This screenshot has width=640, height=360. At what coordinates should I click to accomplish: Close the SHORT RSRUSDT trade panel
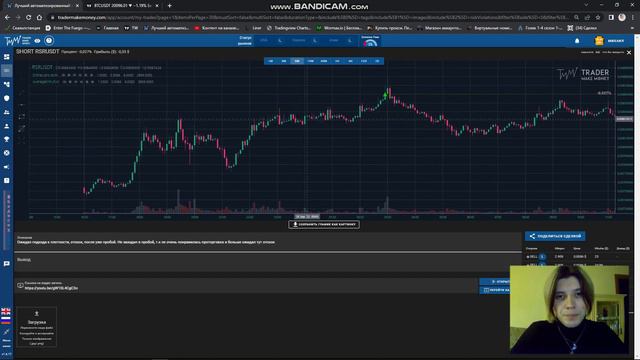click(x=629, y=53)
